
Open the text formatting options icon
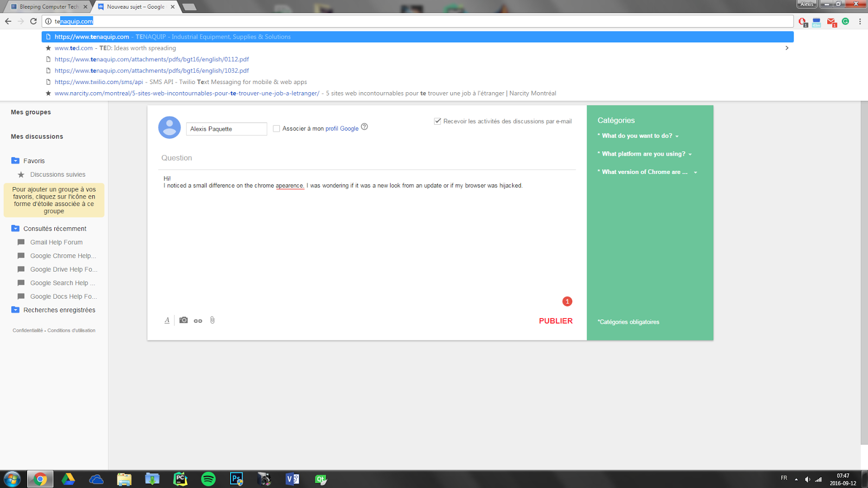(167, 320)
